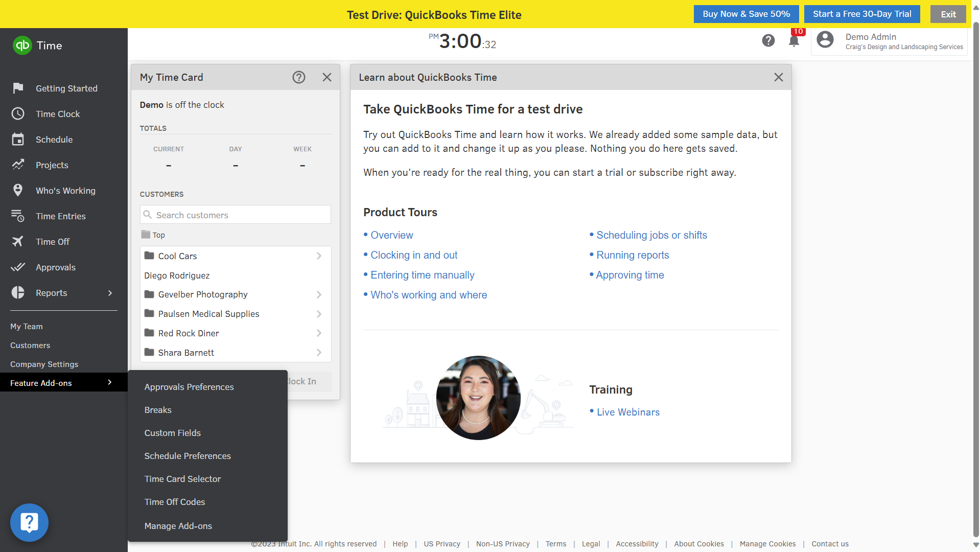980x552 pixels.
Task: Open Who's working and where tour
Action: [429, 295]
